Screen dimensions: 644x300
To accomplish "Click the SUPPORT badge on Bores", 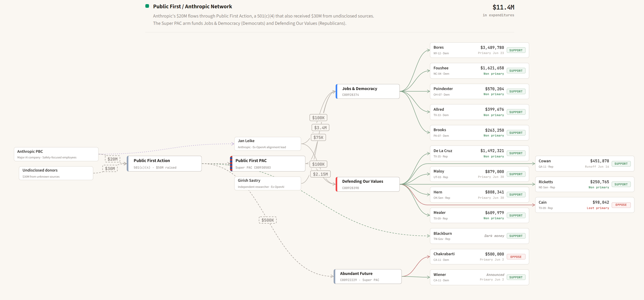I will pyautogui.click(x=516, y=50).
